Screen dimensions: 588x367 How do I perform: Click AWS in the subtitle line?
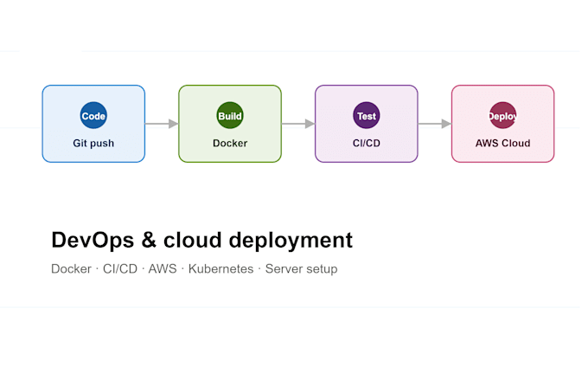[x=163, y=268]
